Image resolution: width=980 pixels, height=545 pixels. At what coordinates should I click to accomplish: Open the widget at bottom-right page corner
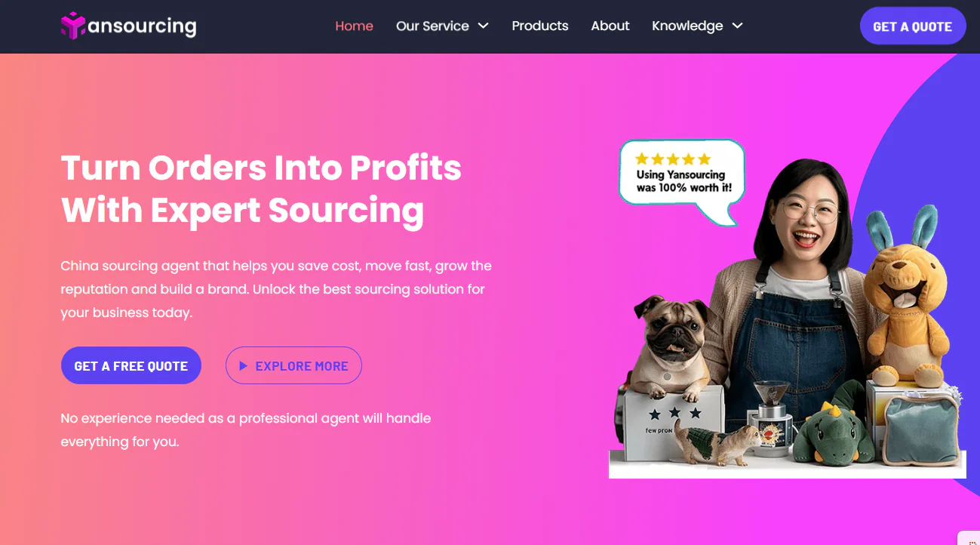[x=970, y=538]
